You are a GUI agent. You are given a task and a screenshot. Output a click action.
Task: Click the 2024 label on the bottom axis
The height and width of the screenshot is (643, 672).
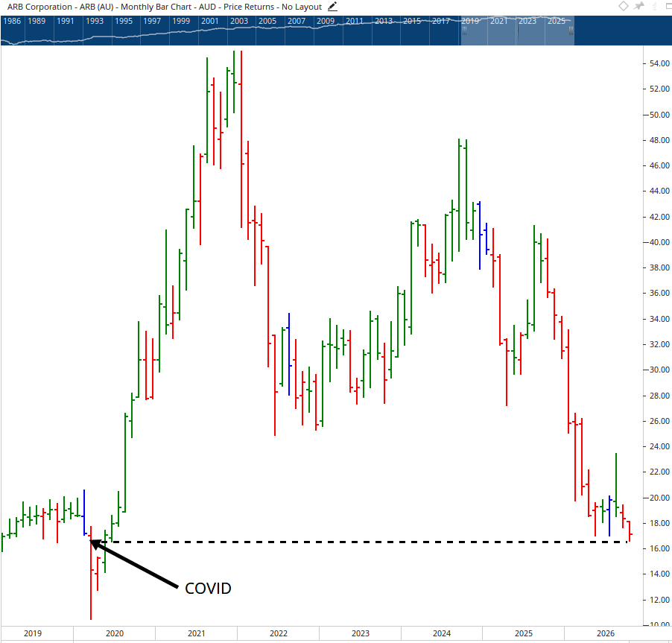[442, 633]
